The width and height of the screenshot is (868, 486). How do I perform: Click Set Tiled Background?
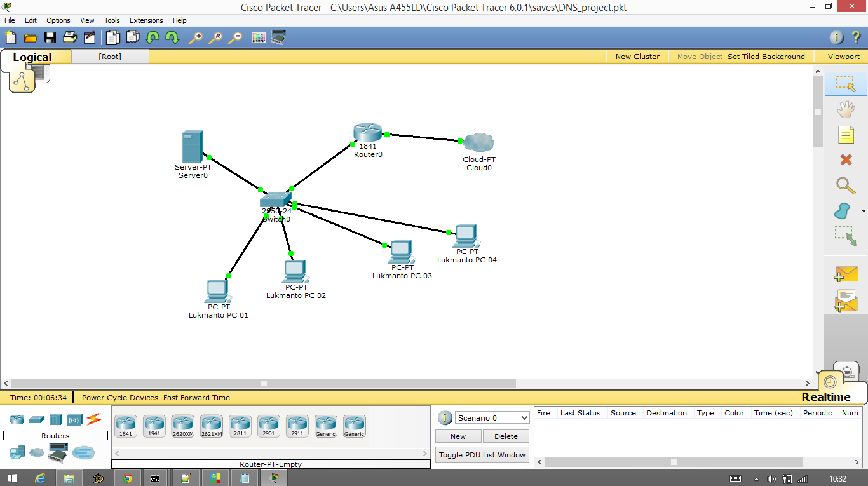point(766,57)
